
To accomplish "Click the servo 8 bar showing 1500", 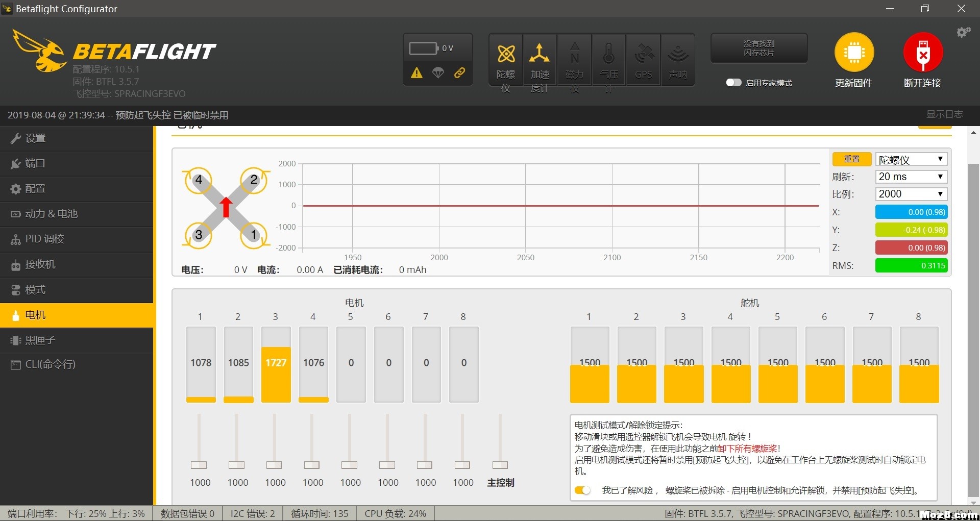I will point(919,365).
